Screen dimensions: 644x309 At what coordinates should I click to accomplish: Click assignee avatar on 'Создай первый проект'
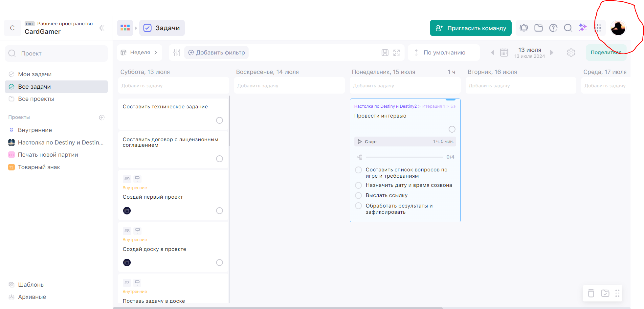click(x=127, y=210)
